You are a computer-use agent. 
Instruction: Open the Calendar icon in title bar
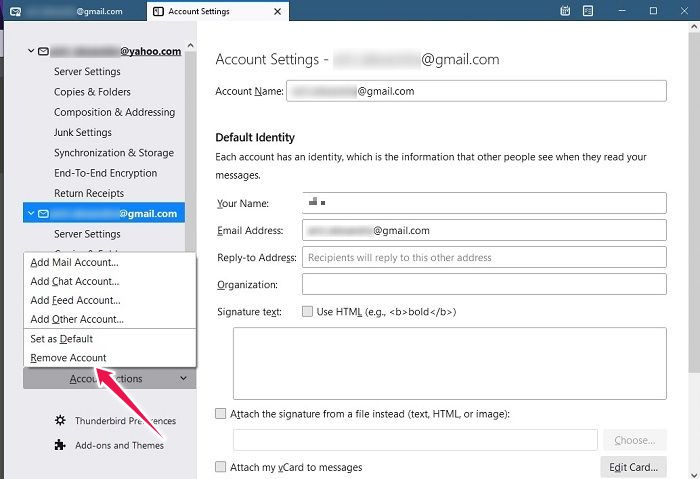(x=565, y=11)
